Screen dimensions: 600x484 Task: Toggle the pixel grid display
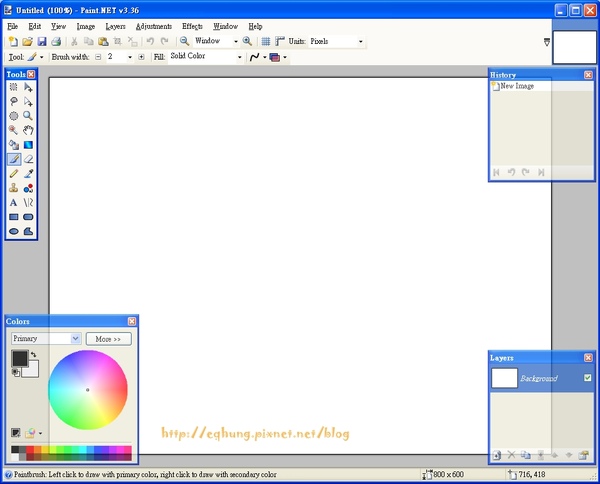pos(266,41)
